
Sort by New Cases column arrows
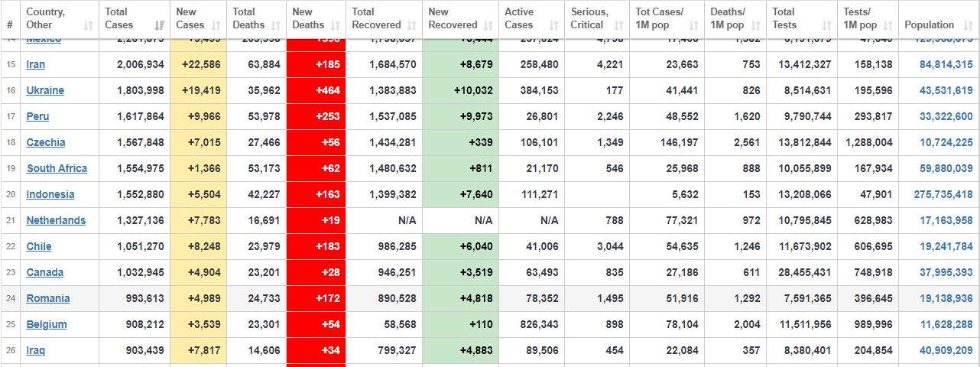[x=216, y=25]
